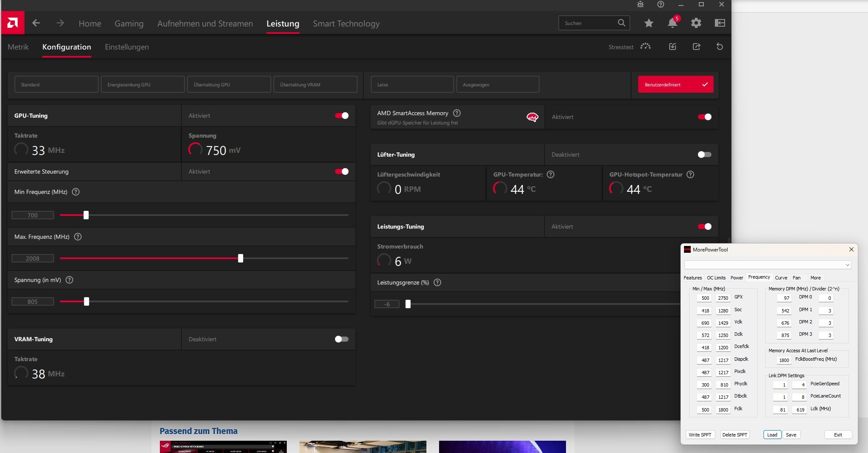Click the Min Frequenz slider handle
868x453 pixels.
tap(86, 215)
